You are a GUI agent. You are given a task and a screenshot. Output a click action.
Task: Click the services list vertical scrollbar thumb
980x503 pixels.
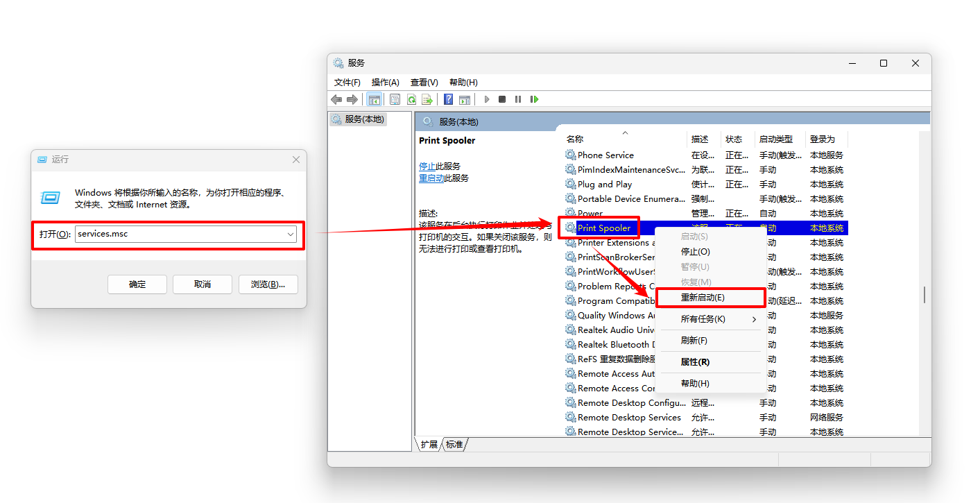(x=924, y=295)
